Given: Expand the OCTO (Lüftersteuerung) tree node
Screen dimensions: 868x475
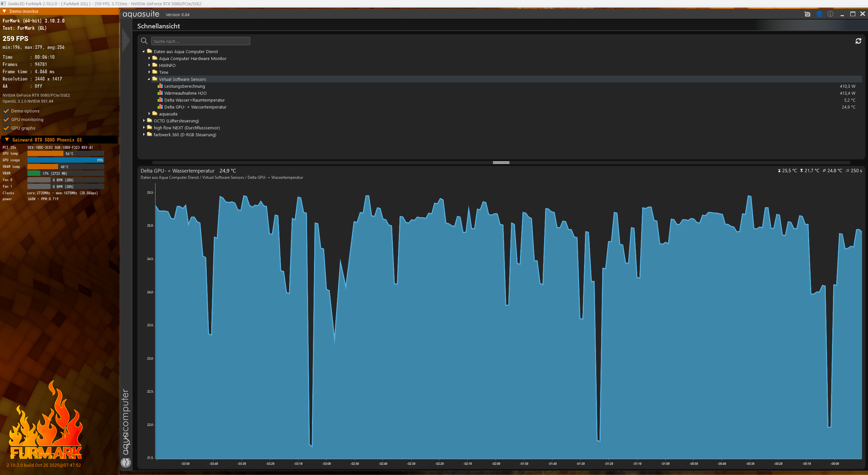Looking at the screenshot, I should (x=144, y=120).
